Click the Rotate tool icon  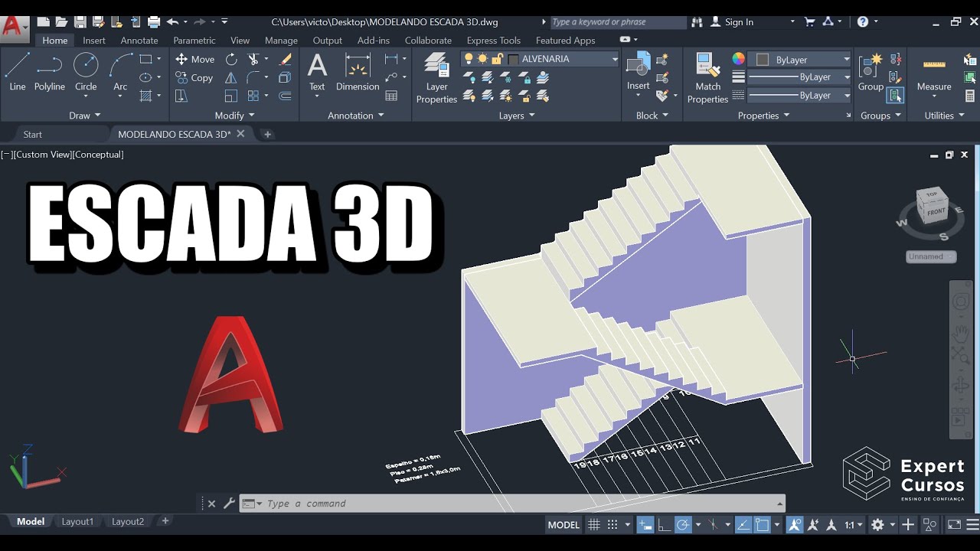(x=231, y=59)
